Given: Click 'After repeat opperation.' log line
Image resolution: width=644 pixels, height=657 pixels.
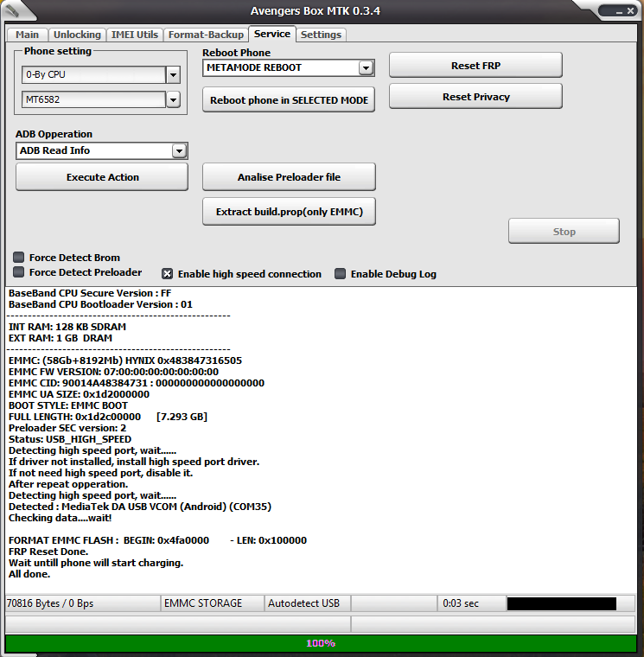Looking at the screenshot, I should click(68, 484).
